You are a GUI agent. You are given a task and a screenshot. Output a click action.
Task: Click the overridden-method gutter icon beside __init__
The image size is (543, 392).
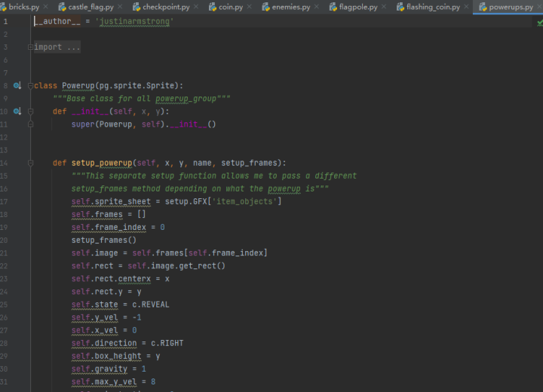(17, 112)
